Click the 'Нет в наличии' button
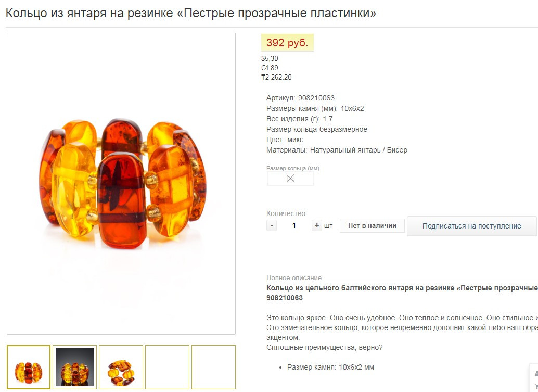This screenshot has height=392, width=538. click(372, 225)
